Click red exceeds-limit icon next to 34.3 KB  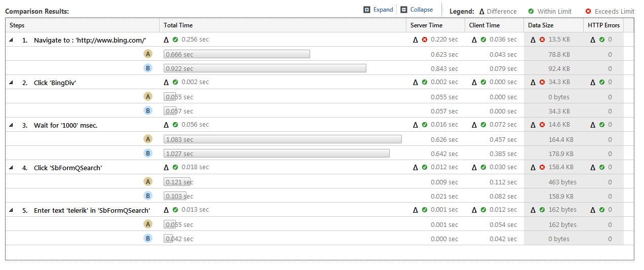click(542, 82)
